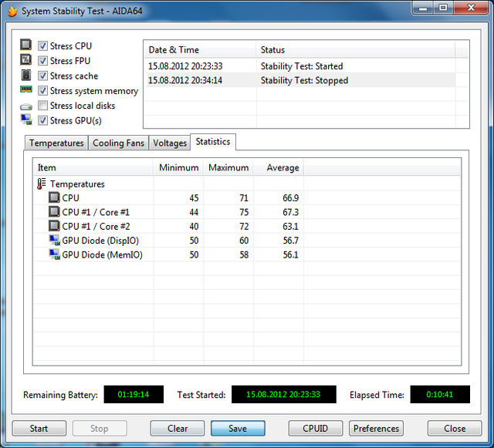
Task: Click the chip icon of CPU #1 / Core #1
Action: tap(54, 212)
